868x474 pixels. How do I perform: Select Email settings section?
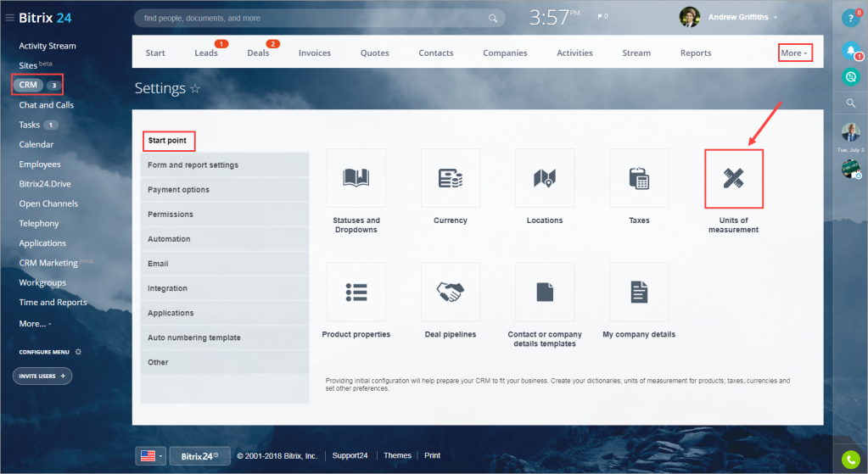pyautogui.click(x=225, y=263)
